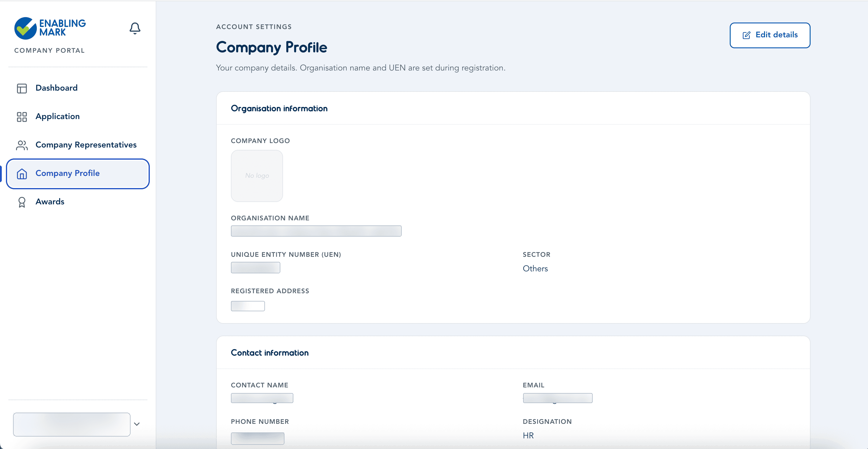Click the Enabling Mark logo

(x=50, y=28)
